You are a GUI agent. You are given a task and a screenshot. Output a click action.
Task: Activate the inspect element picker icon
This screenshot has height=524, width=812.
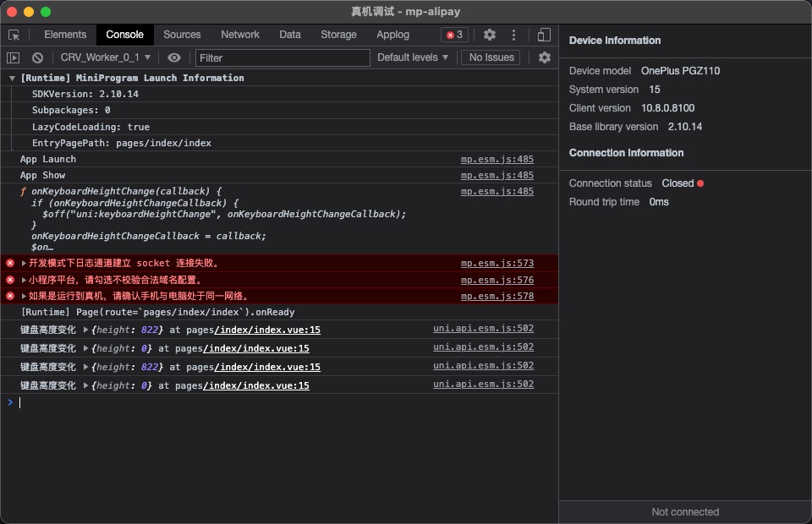14,35
